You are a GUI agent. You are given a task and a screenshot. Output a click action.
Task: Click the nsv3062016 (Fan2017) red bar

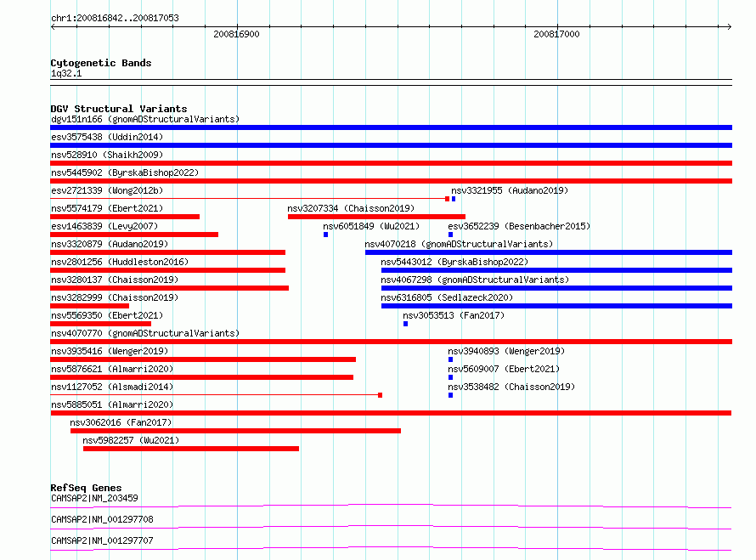point(236,431)
